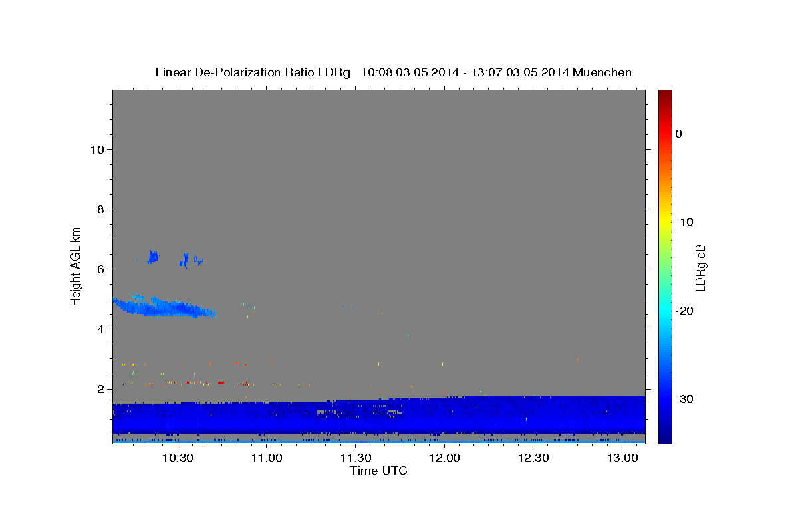Click the 'Muenchen' location in the title

tap(602, 72)
